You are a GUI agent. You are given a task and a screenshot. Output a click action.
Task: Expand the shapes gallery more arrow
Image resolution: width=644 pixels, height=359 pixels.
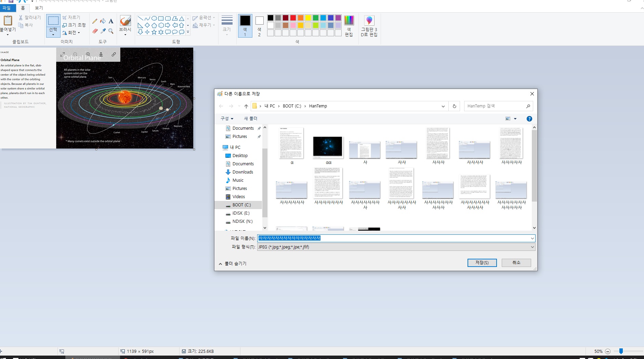coord(188,32)
